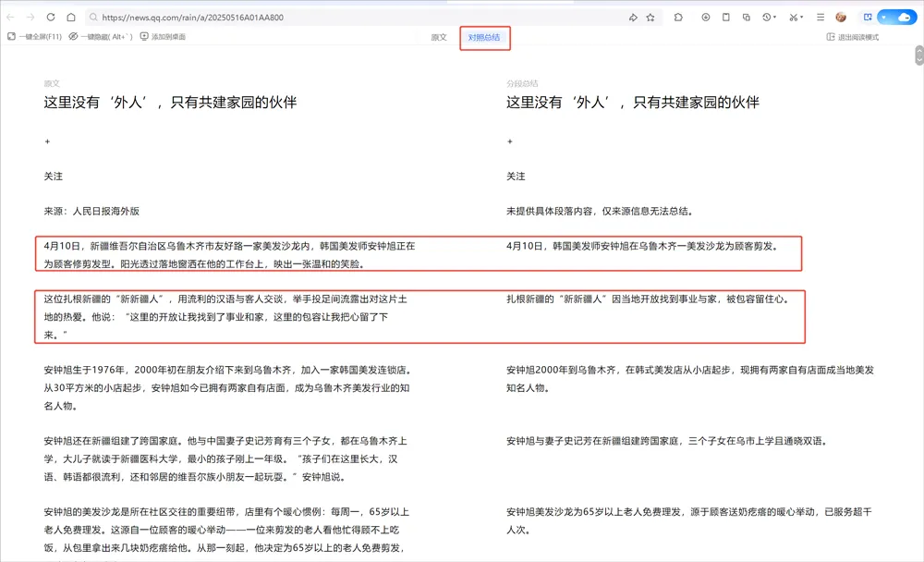Click the '原文' column header label
Viewport: 924px width, 562px height.
tap(52, 83)
